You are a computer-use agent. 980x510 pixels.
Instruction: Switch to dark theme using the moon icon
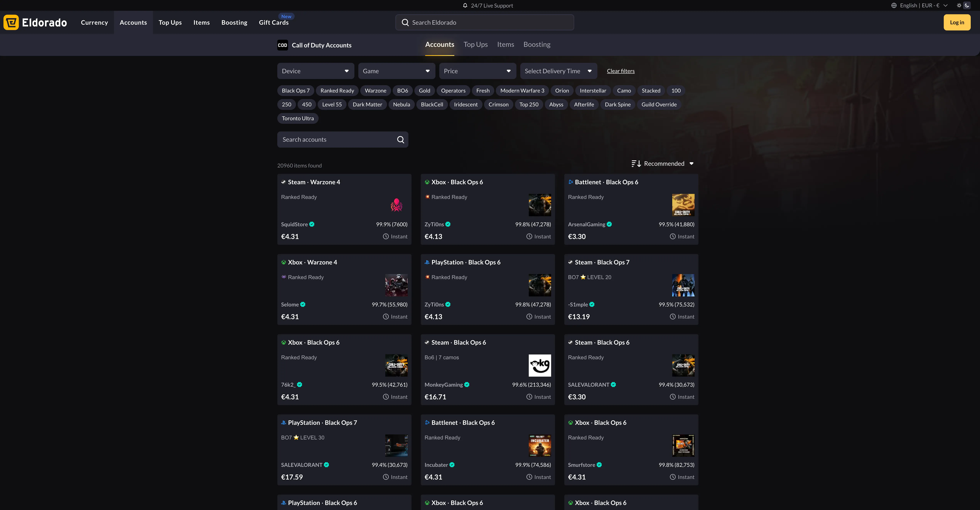tap(967, 5)
